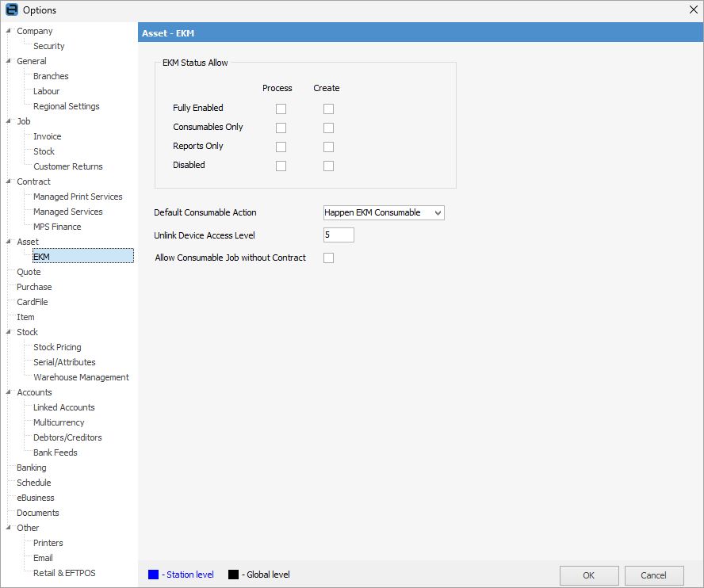Click the Cancel button

coord(654,575)
